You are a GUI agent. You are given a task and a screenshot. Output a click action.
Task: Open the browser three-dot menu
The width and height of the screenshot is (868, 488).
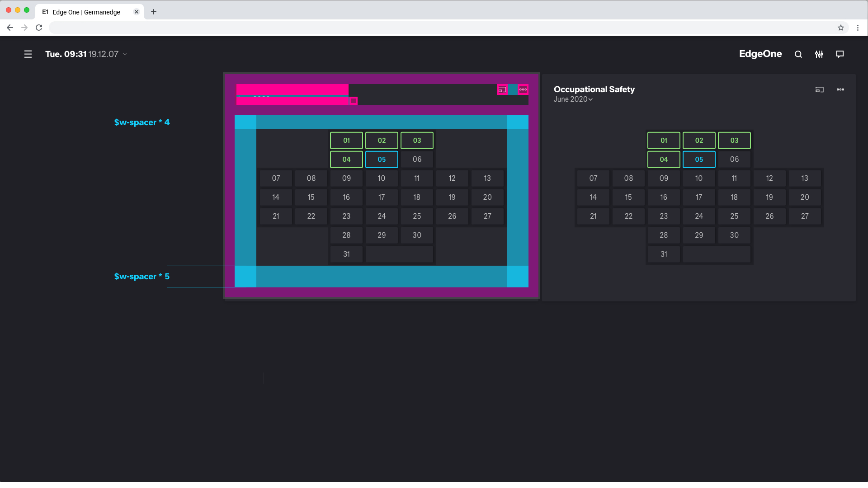[858, 28]
